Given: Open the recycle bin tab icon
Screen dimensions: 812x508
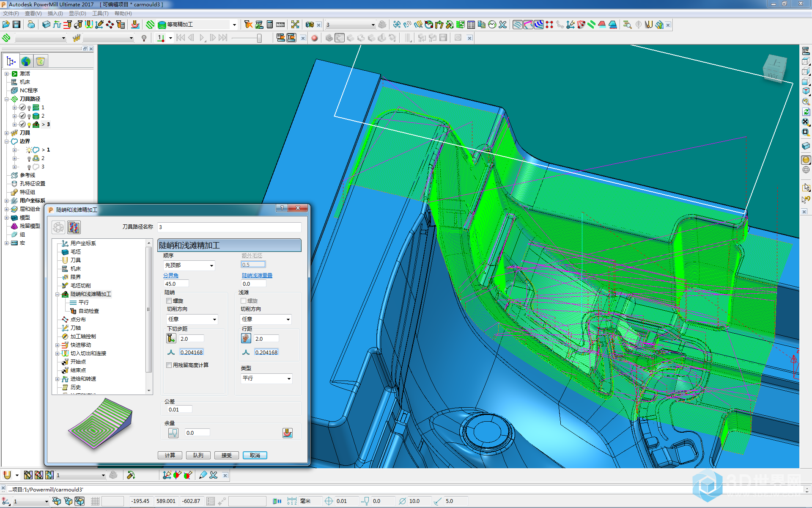Looking at the screenshot, I should coord(41,61).
